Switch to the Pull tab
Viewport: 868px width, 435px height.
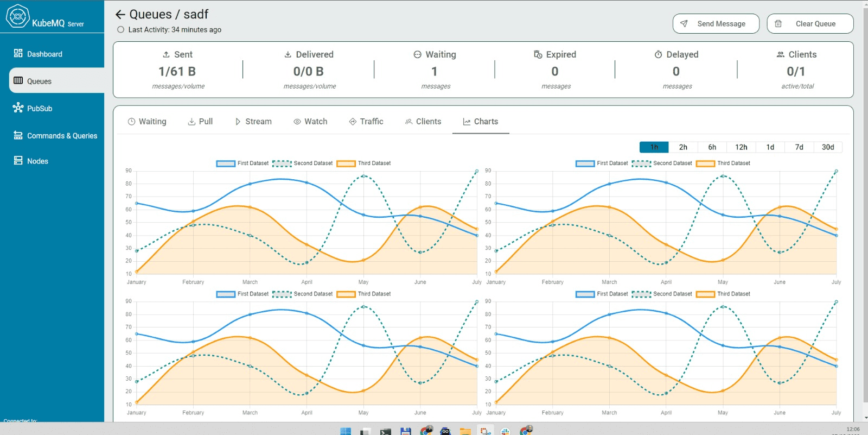pos(200,122)
